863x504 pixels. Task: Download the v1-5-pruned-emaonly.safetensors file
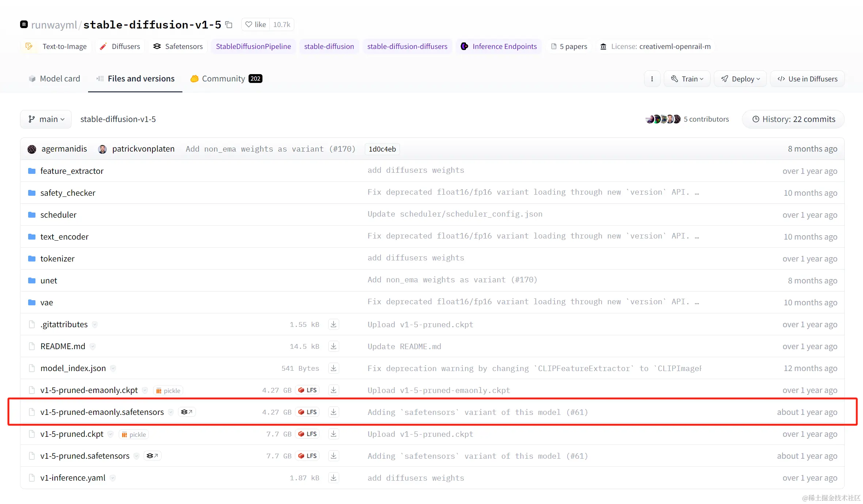[x=333, y=412]
